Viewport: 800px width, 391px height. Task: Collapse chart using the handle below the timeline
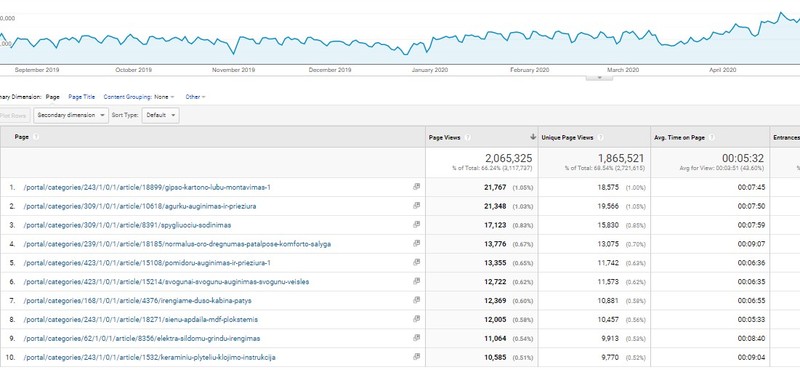(599, 77)
